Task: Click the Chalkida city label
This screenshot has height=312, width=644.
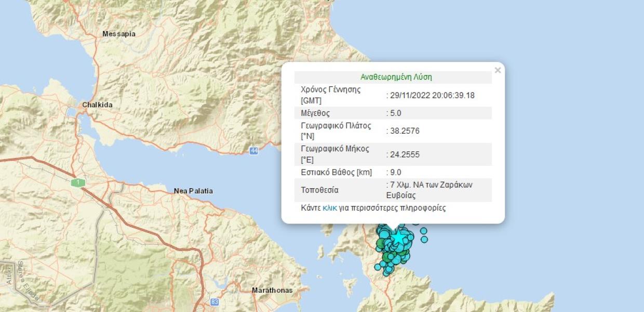Action: pos(97,105)
